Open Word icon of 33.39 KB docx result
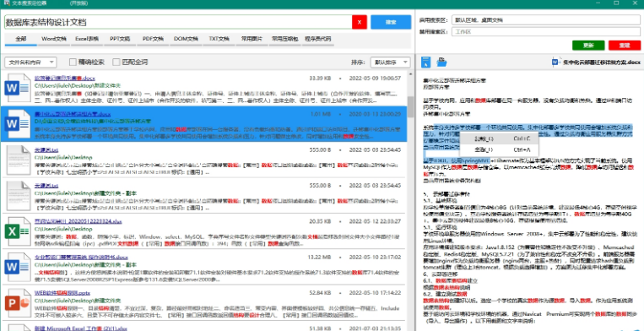 (x=18, y=88)
